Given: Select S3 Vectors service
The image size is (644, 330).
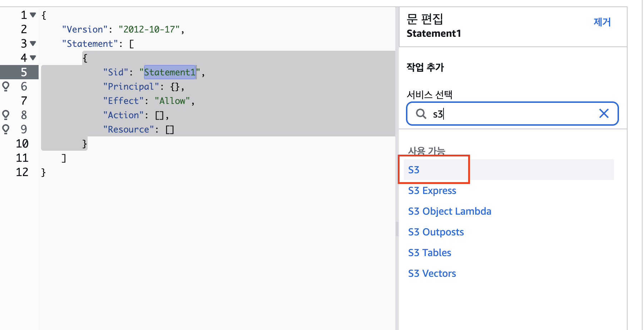Looking at the screenshot, I should coord(432,273).
